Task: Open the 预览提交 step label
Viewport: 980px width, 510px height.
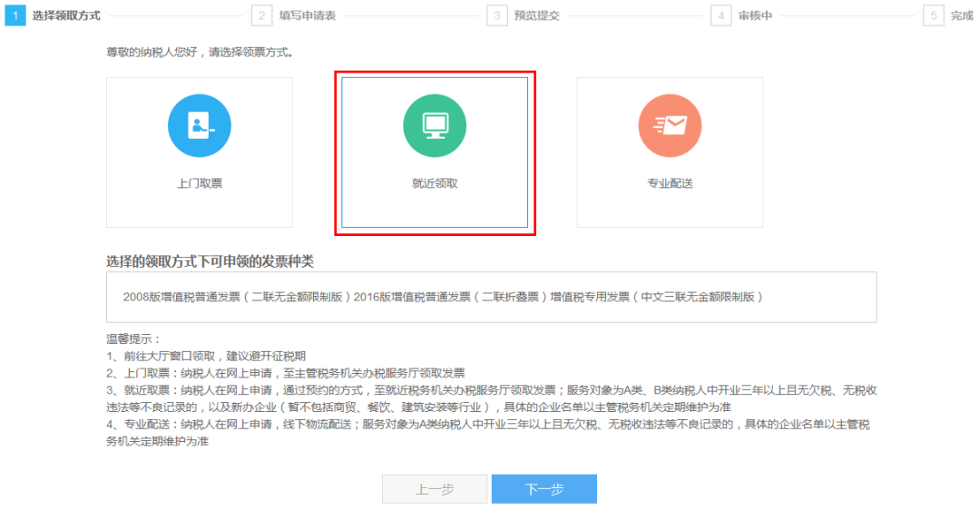Action: 537,15
